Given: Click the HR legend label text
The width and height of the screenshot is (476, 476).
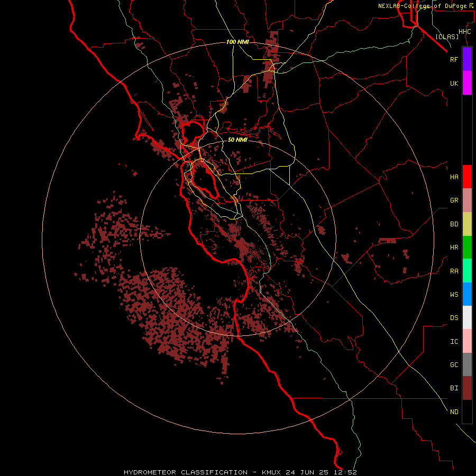Looking at the screenshot, I should click(x=454, y=248).
